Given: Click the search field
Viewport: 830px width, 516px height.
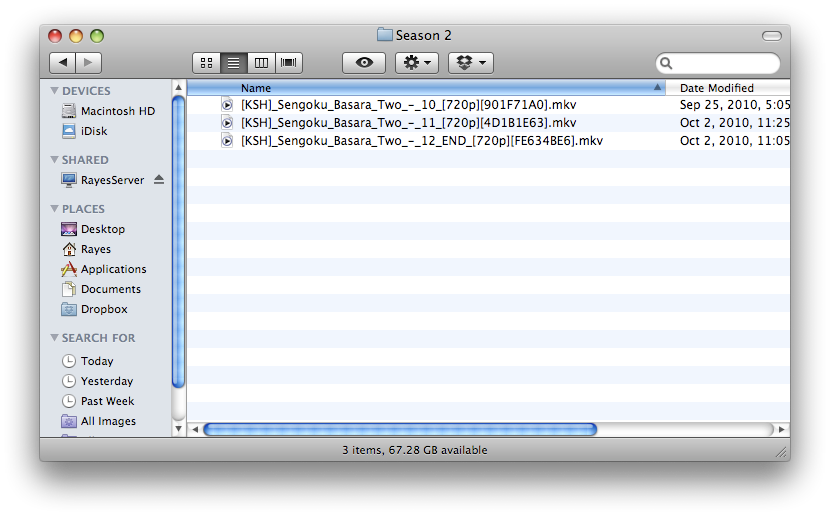Looking at the screenshot, I should [718, 64].
